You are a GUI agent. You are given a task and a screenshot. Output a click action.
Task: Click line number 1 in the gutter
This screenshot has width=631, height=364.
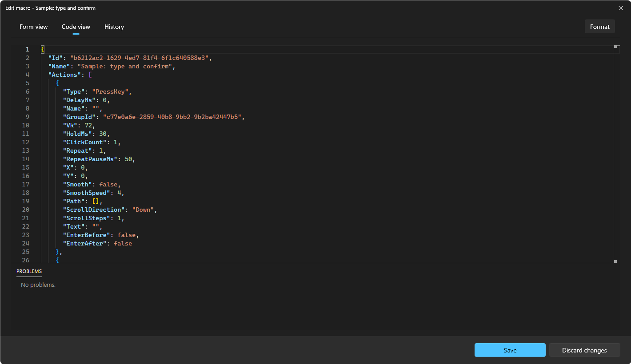28,49
